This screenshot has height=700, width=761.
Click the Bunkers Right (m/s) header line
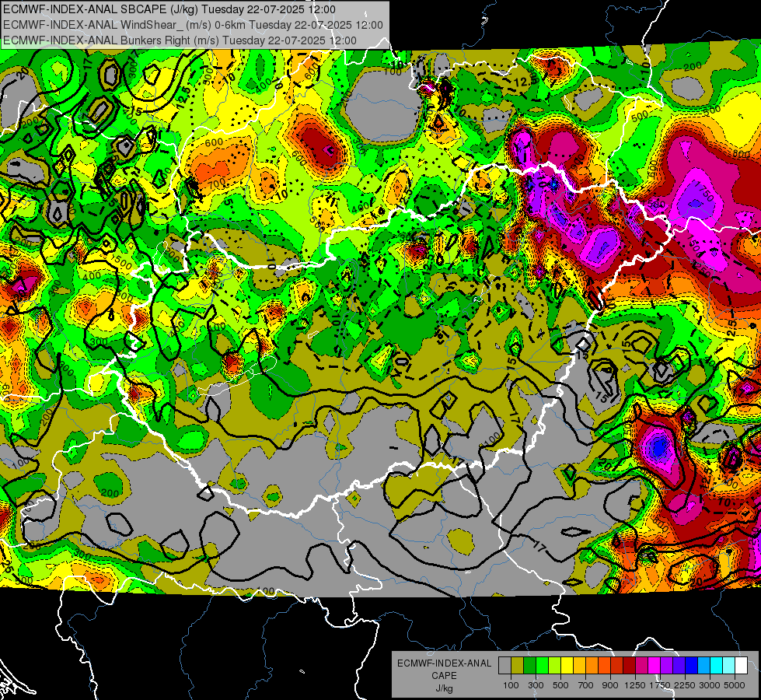(x=180, y=40)
